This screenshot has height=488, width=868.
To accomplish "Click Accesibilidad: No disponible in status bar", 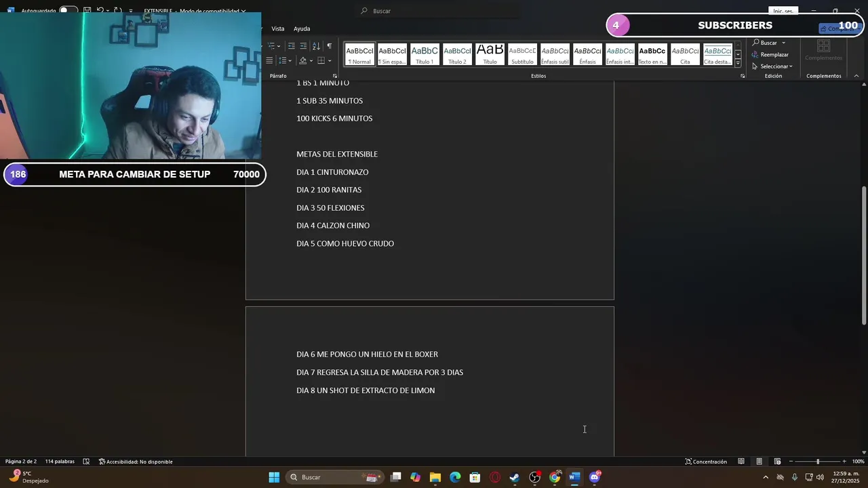I will pos(136,462).
